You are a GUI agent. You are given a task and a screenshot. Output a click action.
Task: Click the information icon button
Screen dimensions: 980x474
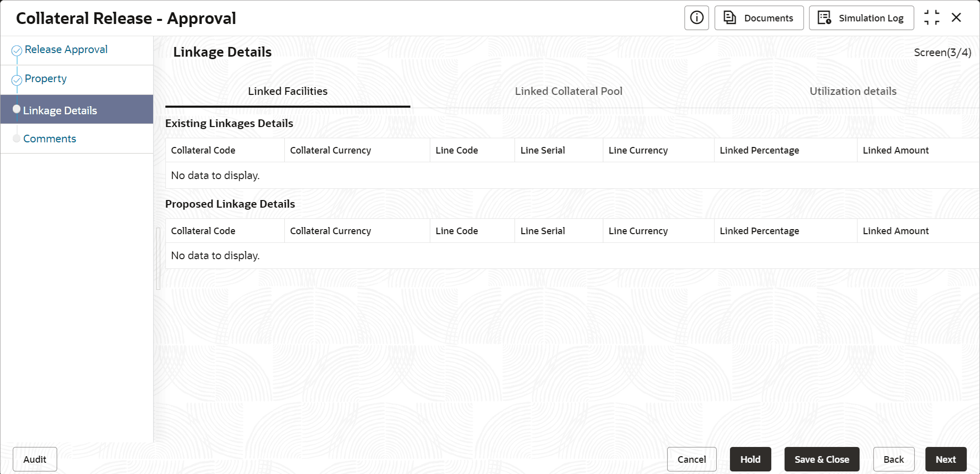[696, 18]
